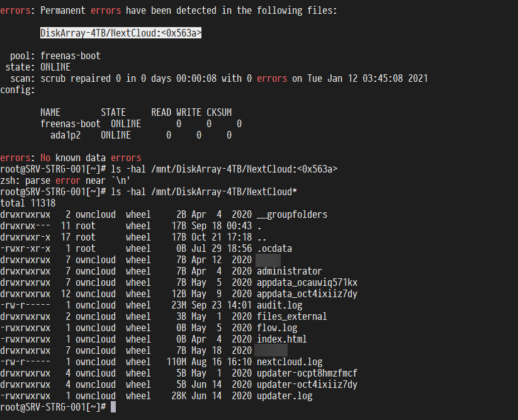The height and width of the screenshot is (420, 518).
Task: Click the 'Sep 23 14:01' timestamp of audit.log
Action: (x=222, y=305)
